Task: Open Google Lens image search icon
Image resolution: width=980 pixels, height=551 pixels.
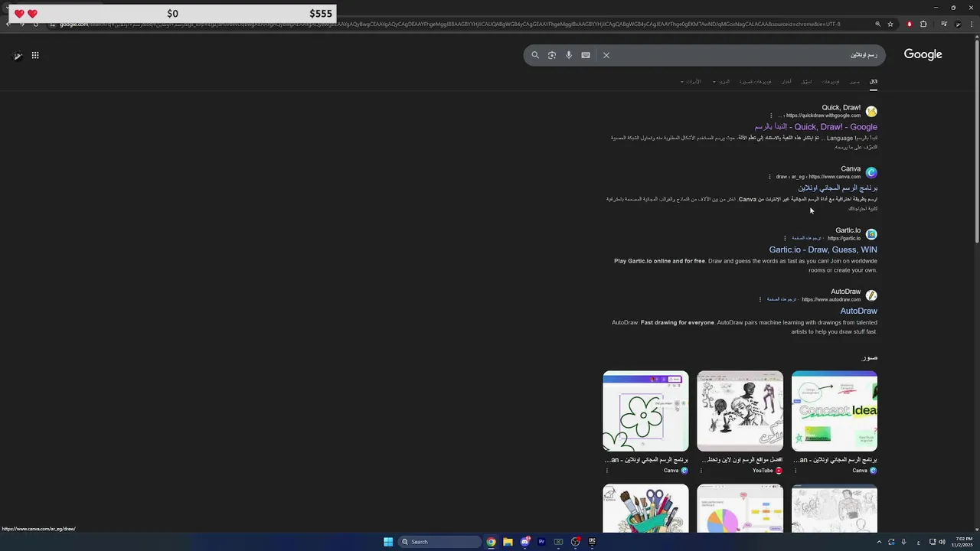Action: tap(552, 55)
